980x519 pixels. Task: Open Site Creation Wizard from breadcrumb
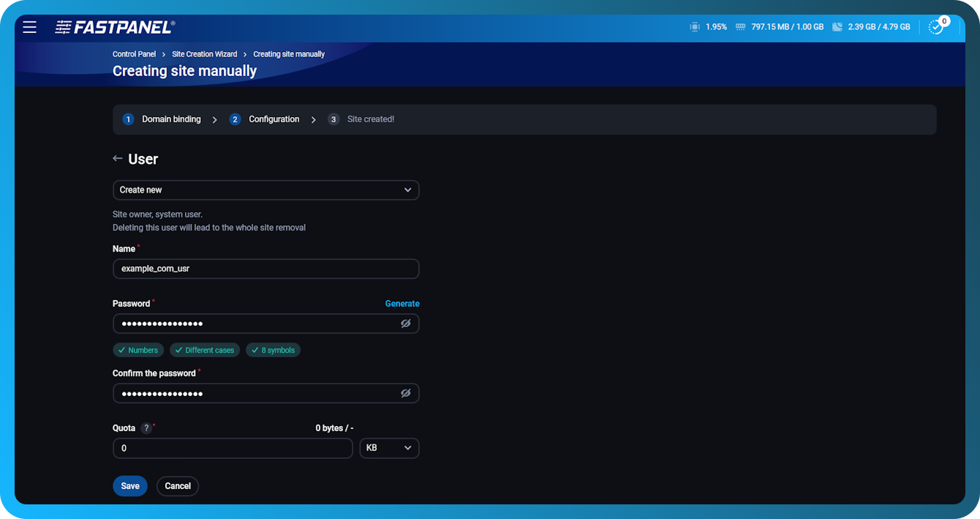[x=204, y=53]
